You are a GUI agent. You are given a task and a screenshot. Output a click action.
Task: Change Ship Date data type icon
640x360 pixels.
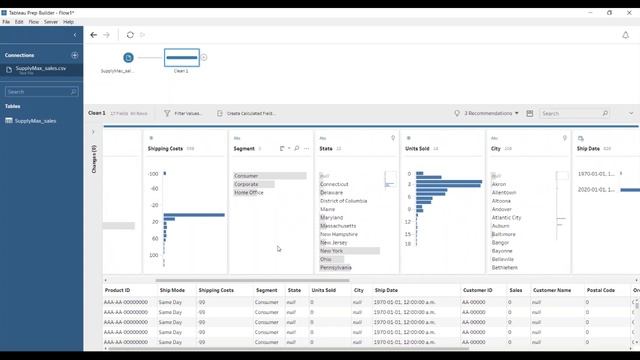pos(581,138)
